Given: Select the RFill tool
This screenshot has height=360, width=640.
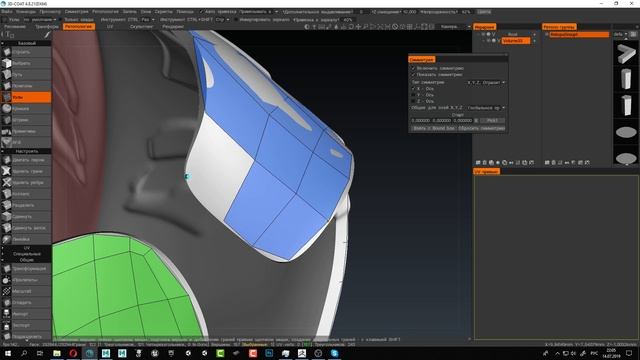Looking at the screenshot, I should click(26, 142).
